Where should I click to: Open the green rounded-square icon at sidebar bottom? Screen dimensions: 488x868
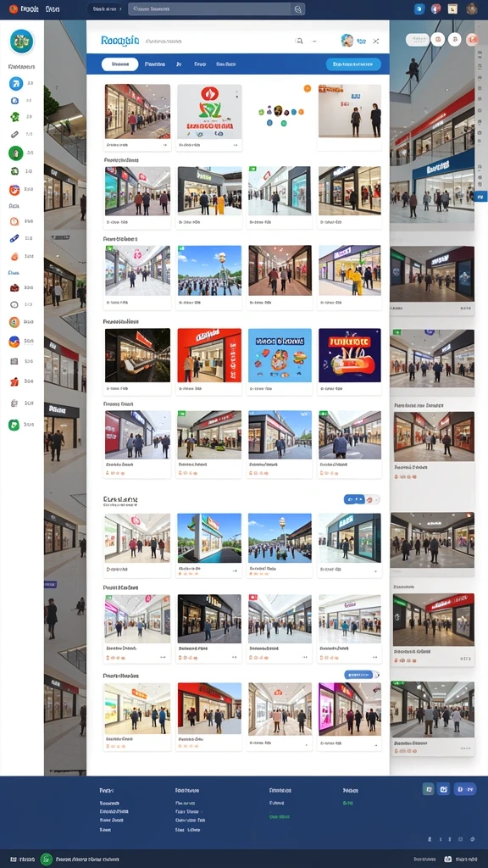[x=14, y=426]
